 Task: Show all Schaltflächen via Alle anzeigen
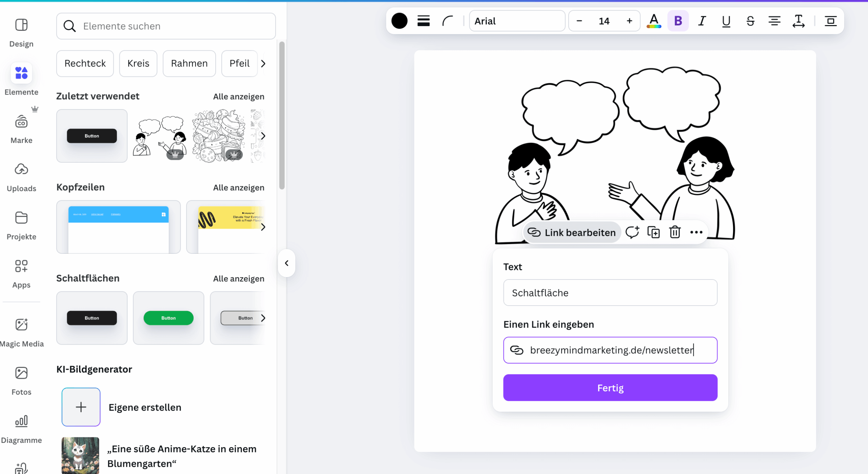pyautogui.click(x=238, y=279)
